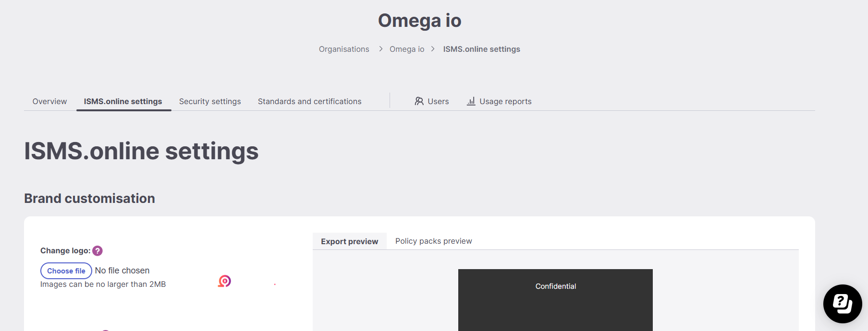Open Standards and certifications tab

(309, 101)
